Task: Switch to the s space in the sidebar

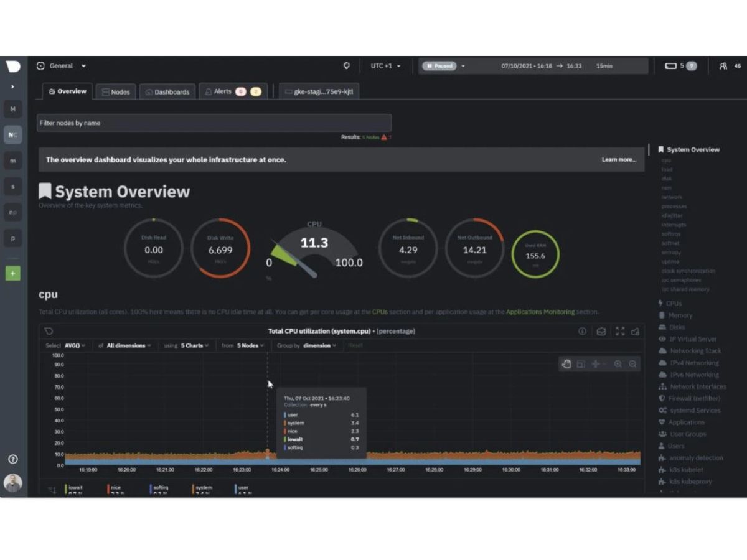Action: point(13,186)
